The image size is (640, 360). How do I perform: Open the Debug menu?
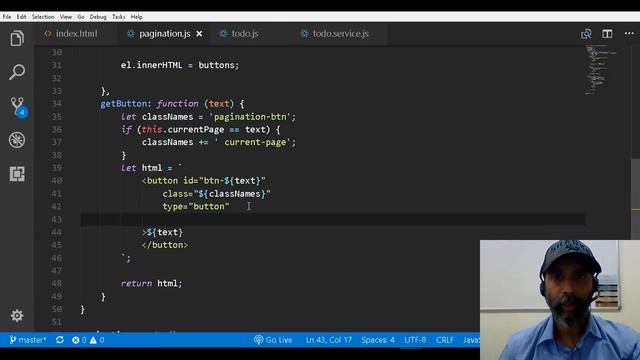(98, 17)
